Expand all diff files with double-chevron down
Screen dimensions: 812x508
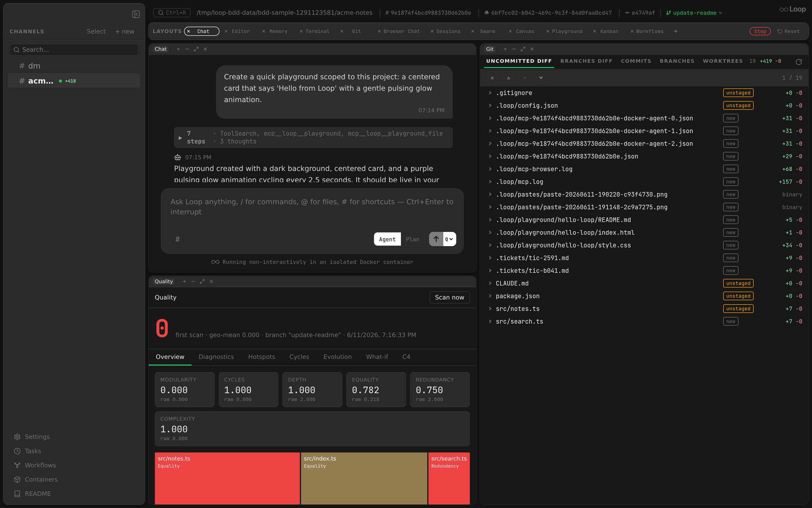click(x=492, y=78)
